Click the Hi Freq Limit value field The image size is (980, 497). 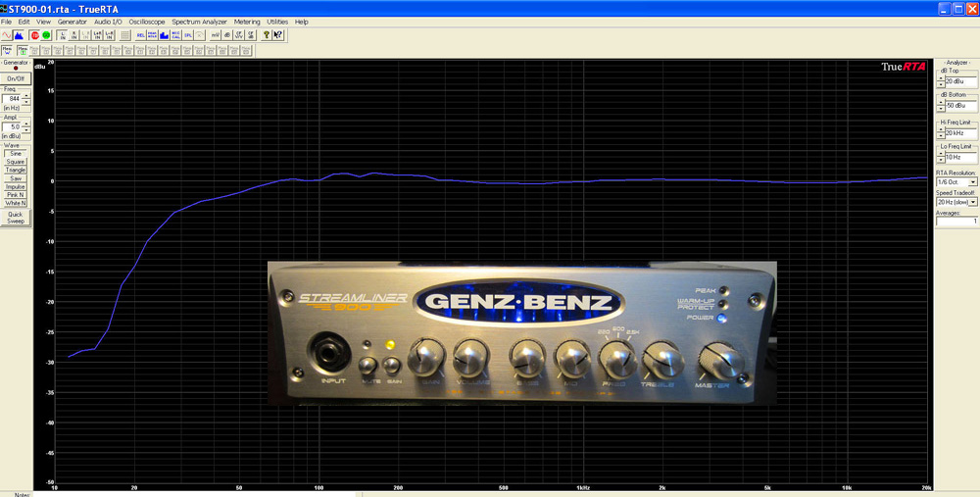(961, 133)
